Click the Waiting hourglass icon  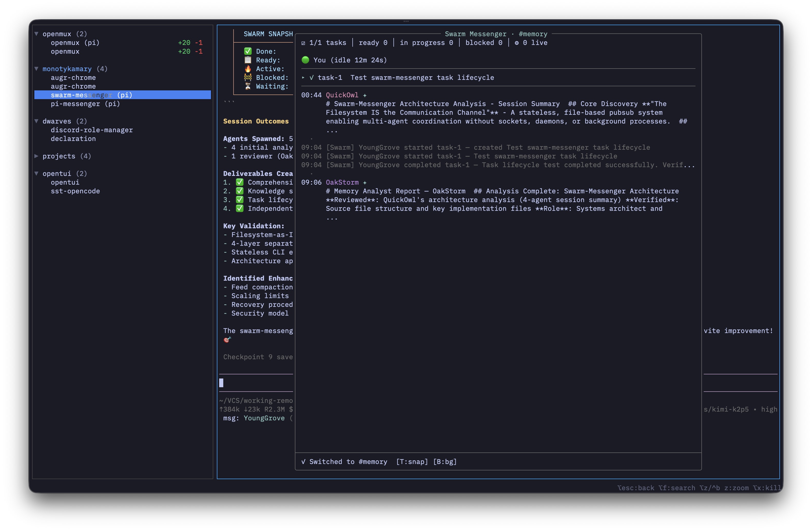pyautogui.click(x=248, y=86)
